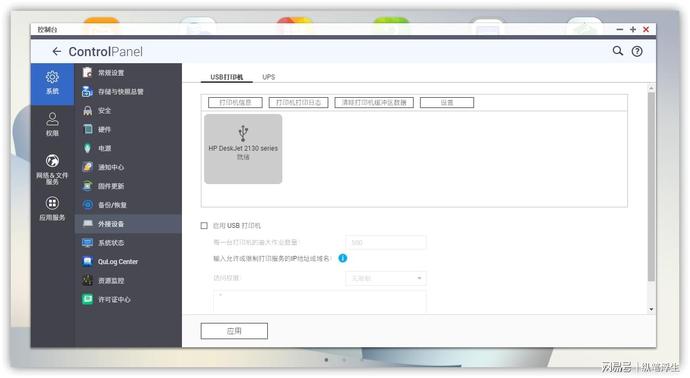
Task: Open 安全 settings in the system menu
Action: coord(128,110)
